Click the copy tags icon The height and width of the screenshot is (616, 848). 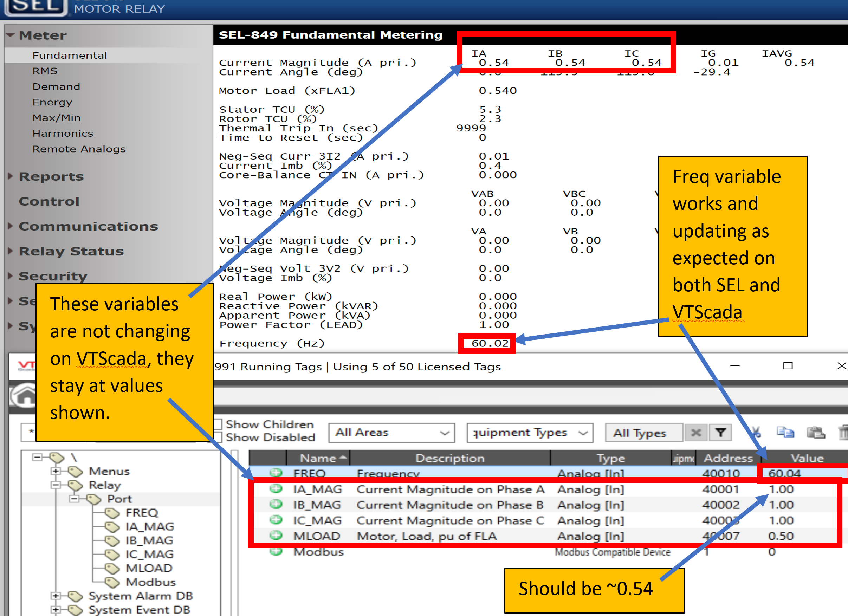point(785,433)
